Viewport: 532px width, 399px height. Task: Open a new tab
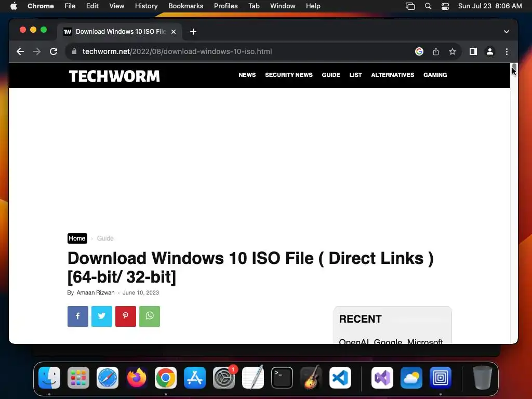pyautogui.click(x=193, y=32)
